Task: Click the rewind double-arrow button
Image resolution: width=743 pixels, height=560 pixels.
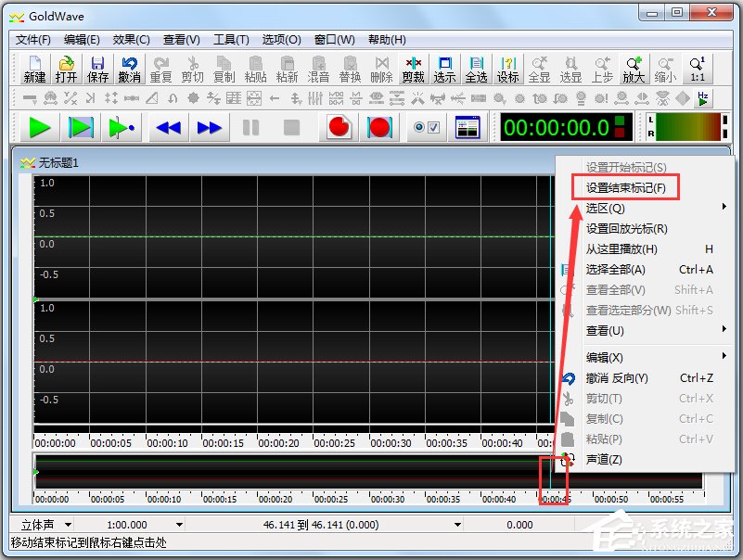Action: coord(168,127)
